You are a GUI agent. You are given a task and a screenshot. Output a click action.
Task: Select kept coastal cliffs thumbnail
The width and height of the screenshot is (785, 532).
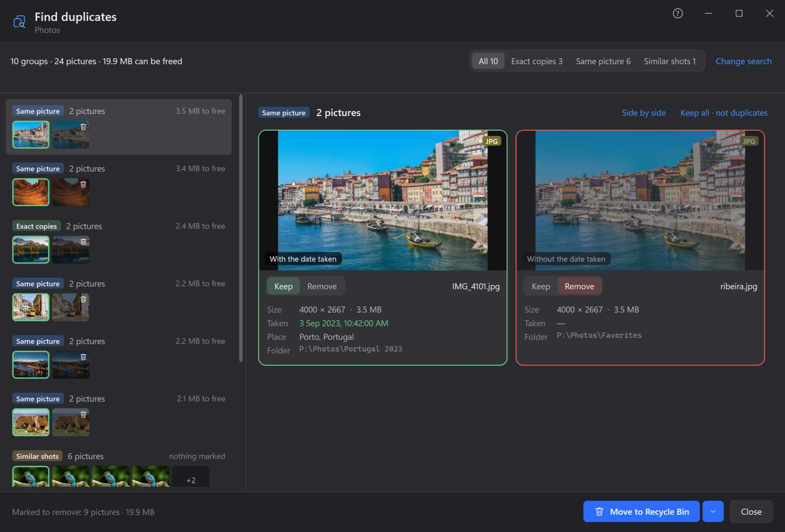tap(31, 422)
